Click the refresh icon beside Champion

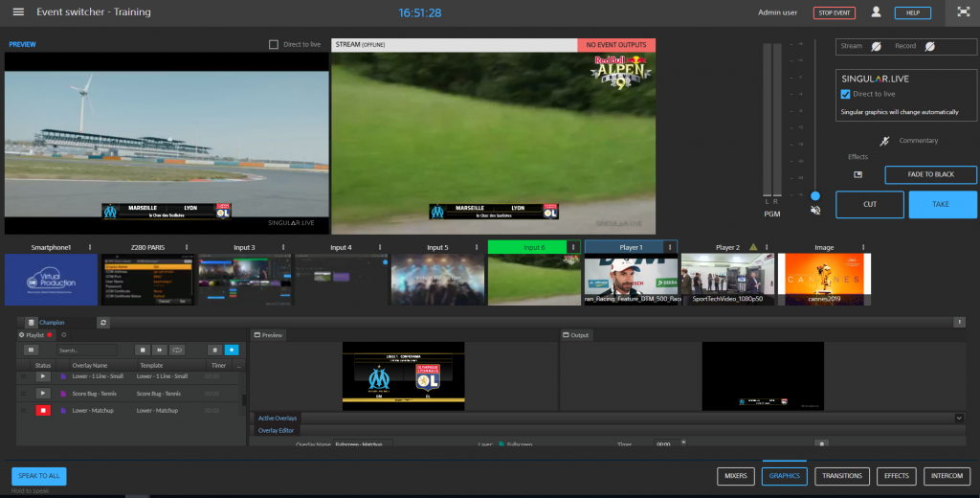103,323
